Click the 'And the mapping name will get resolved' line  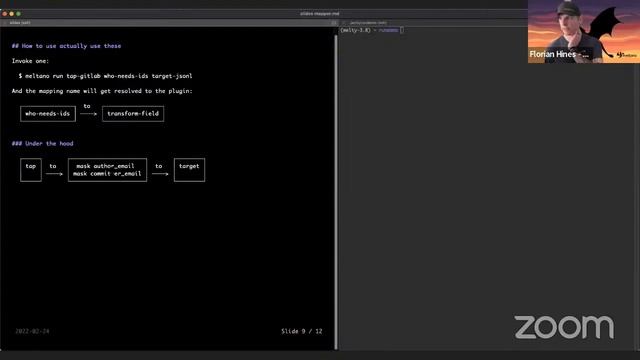pyautogui.click(x=102, y=91)
